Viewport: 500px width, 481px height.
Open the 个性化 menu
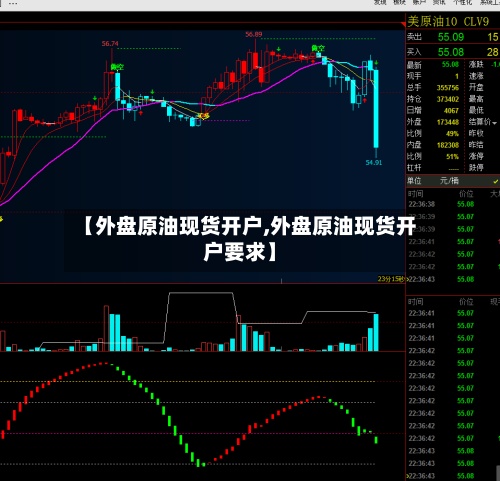[x=462, y=2]
